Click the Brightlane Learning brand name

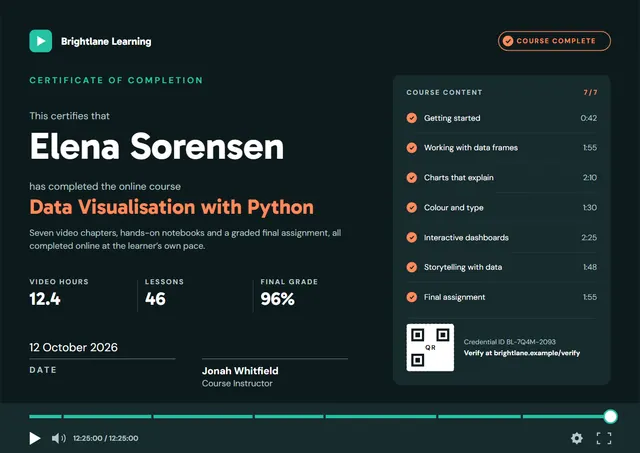coord(106,41)
